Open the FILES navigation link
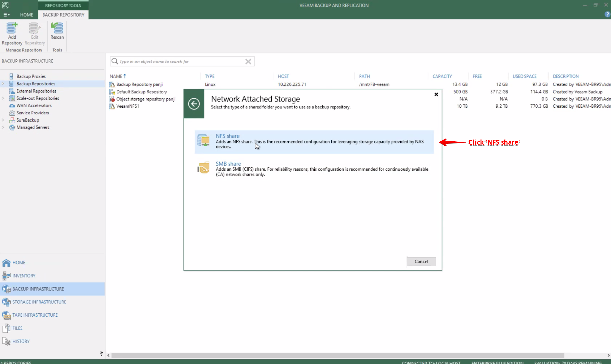Image resolution: width=611 pixels, height=364 pixels. point(17,328)
